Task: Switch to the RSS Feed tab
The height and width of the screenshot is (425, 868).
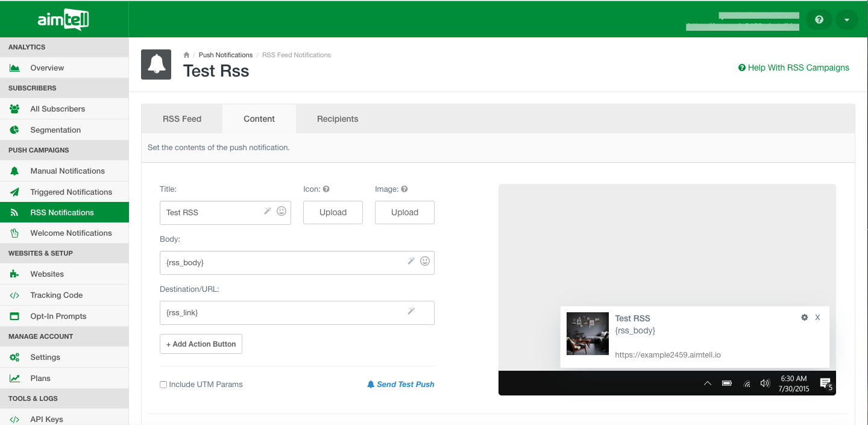Action: [x=182, y=119]
